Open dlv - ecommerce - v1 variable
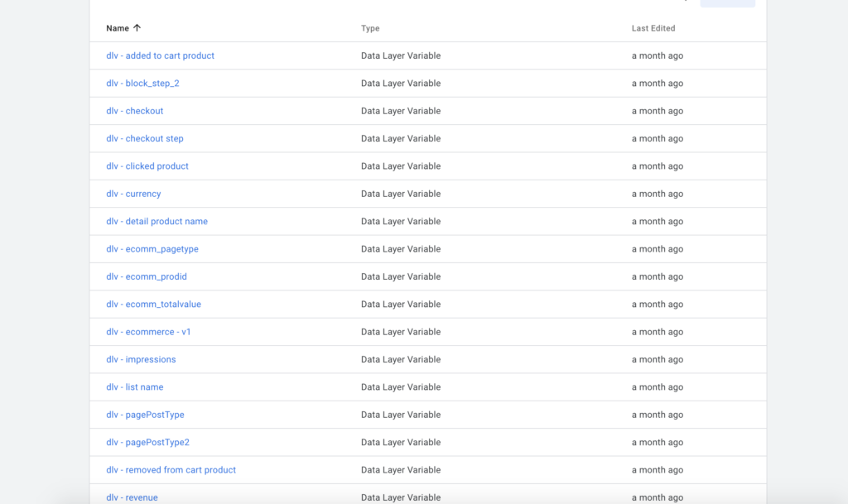Viewport: 848px width, 504px height. (148, 332)
